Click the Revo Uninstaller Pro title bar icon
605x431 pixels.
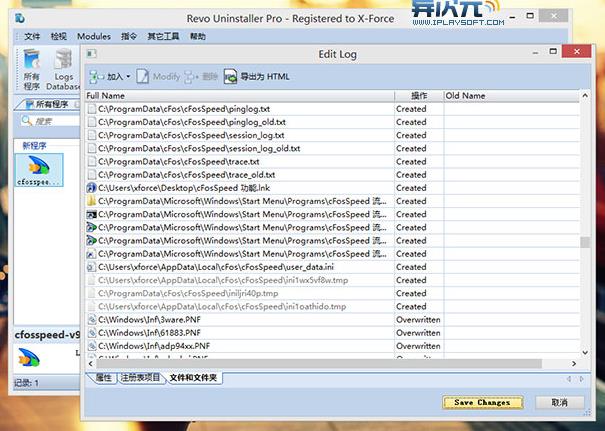coord(20,18)
